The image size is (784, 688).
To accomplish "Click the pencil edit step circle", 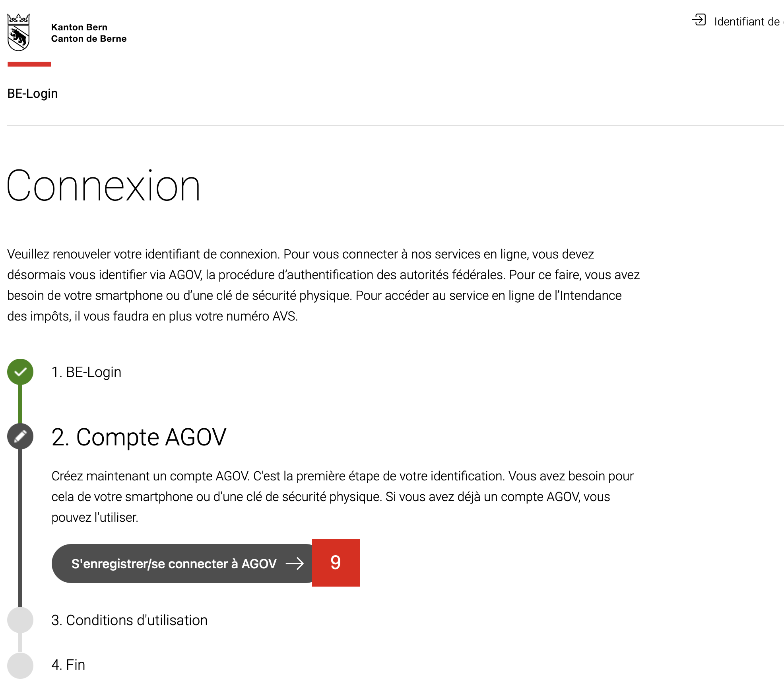I will pos(20,436).
